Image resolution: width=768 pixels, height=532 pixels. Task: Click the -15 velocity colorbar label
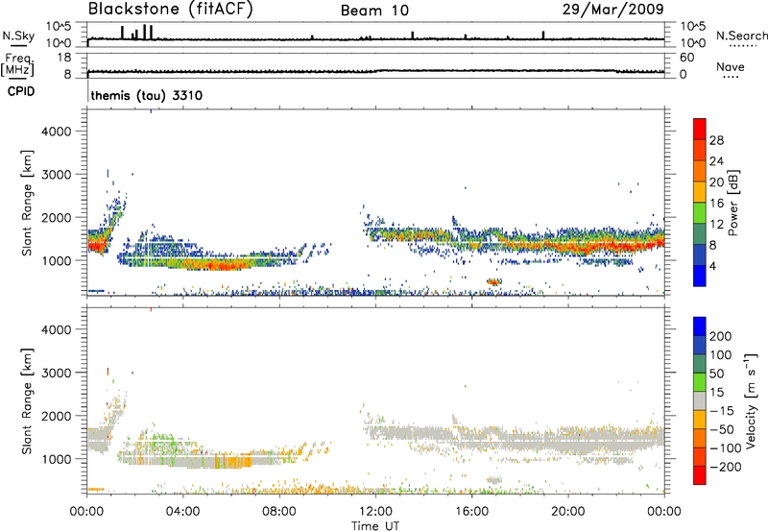[722, 411]
